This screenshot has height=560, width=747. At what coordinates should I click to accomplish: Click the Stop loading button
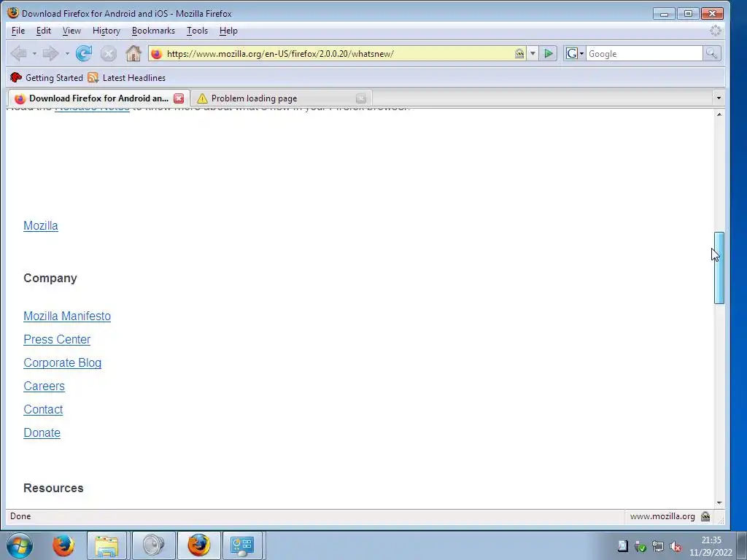pos(109,53)
